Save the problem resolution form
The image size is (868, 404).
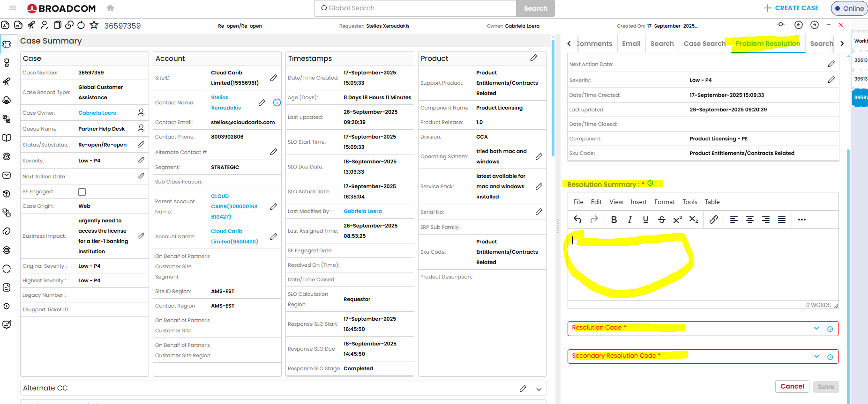click(x=826, y=387)
